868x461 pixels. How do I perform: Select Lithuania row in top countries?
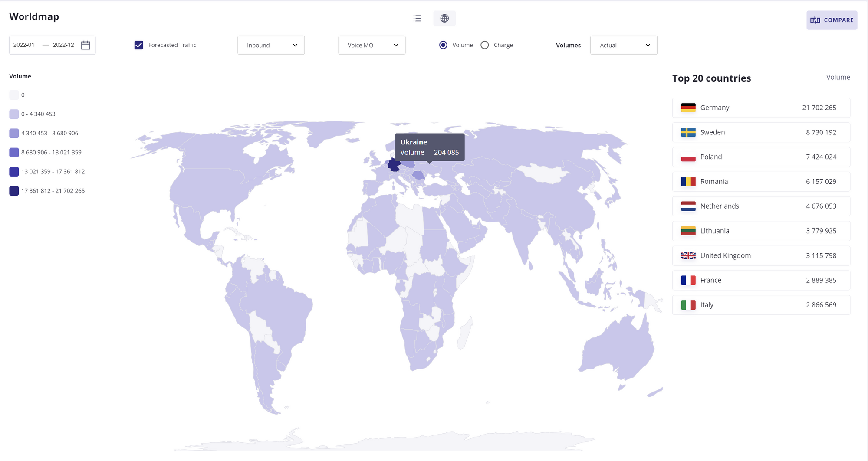pos(761,231)
